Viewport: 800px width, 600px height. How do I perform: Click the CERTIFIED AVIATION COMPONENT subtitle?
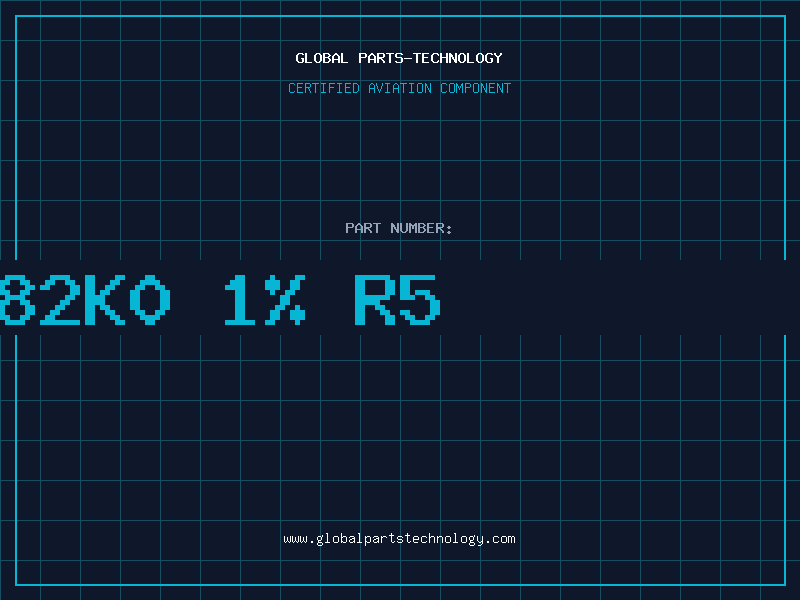pos(399,88)
